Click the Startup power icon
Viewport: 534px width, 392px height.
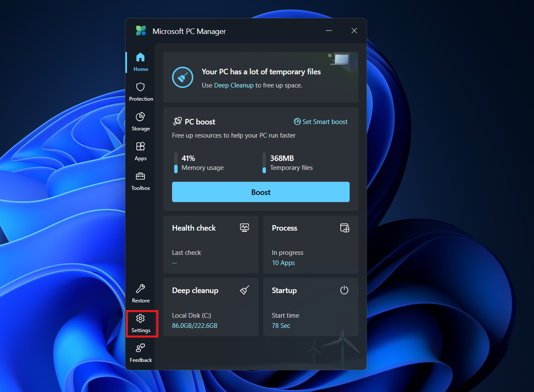pos(344,290)
